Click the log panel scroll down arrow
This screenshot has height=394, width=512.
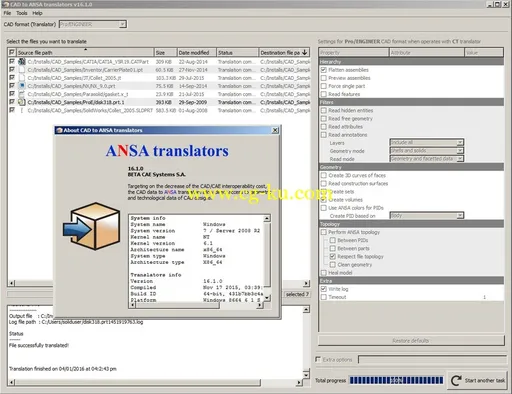306,375
